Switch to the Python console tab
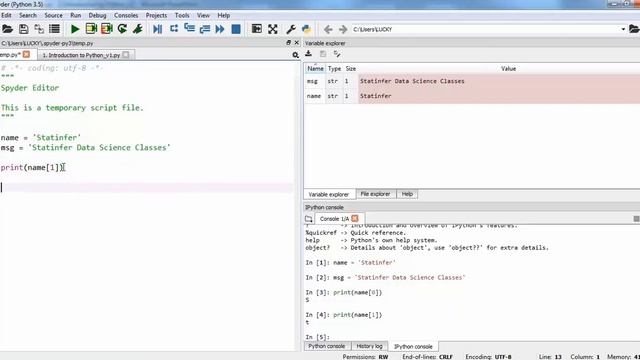 tap(327, 346)
